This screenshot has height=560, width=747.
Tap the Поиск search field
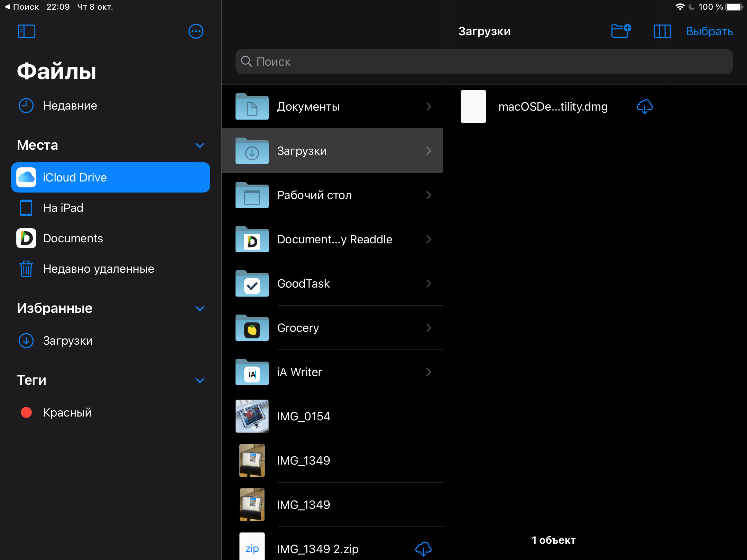click(x=484, y=62)
